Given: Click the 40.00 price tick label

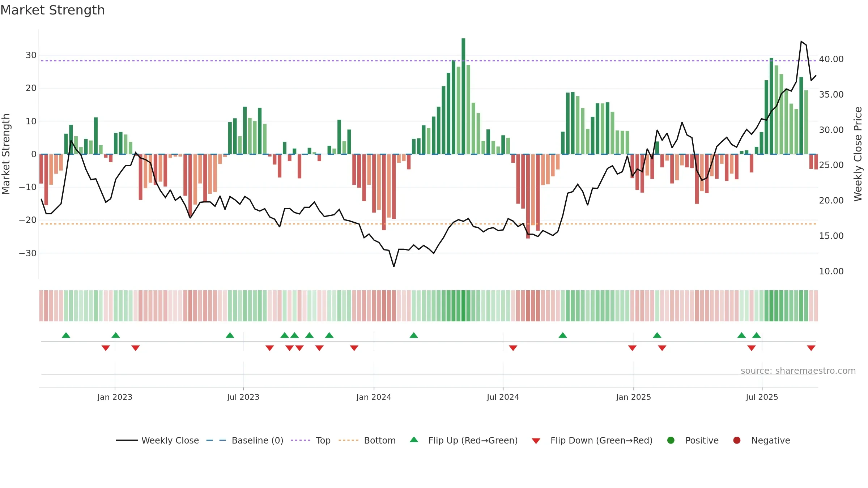Looking at the screenshot, I should tap(831, 59).
